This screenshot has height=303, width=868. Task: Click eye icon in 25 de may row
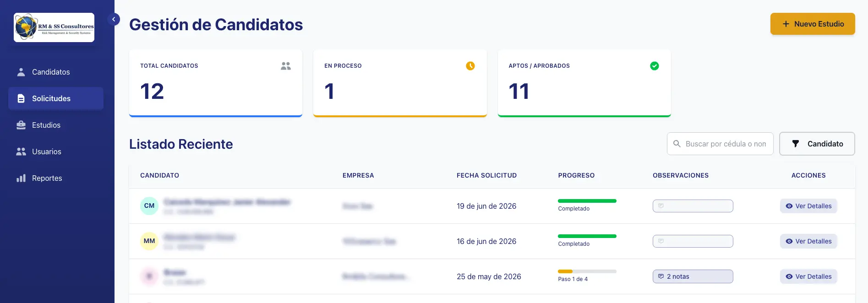(x=789, y=276)
